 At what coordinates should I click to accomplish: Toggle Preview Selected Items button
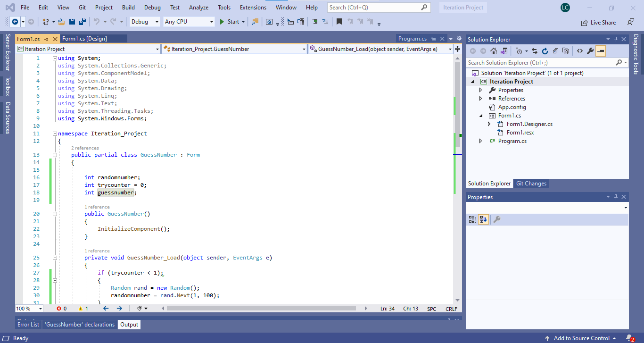pos(601,51)
